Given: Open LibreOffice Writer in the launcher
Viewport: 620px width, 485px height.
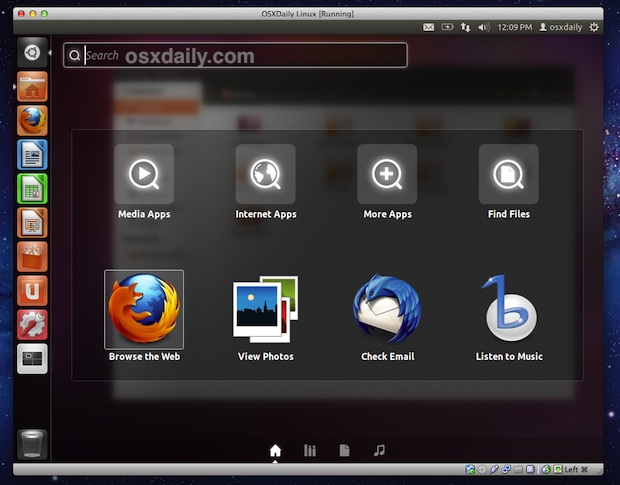Looking at the screenshot, I should tap(32, 155).
